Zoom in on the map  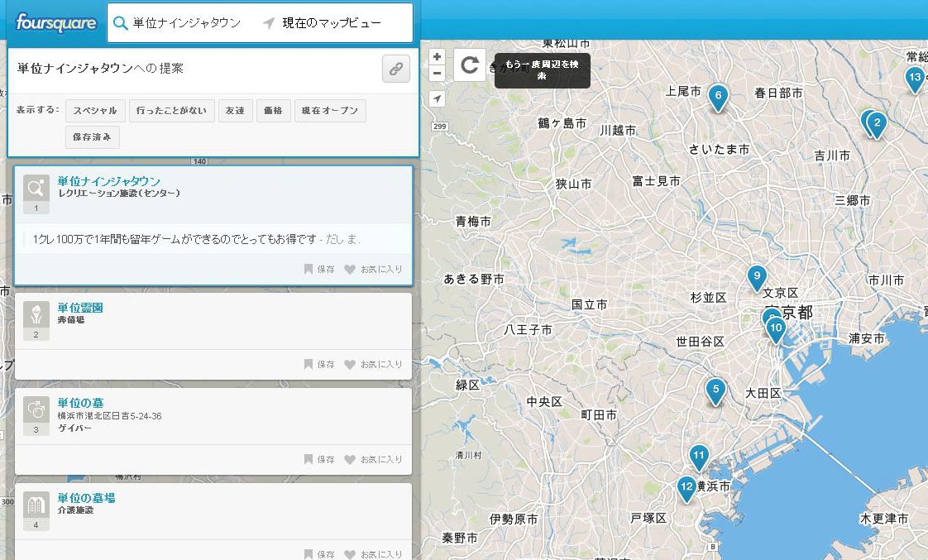(438, 57)
